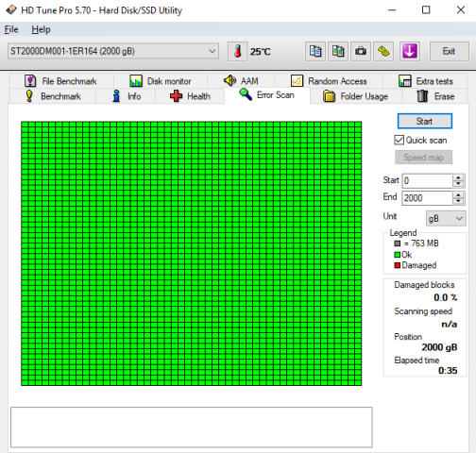Open the Folder Usage tab
The height and width of the screenshot is (453, 476).
(x=356, y=96)
